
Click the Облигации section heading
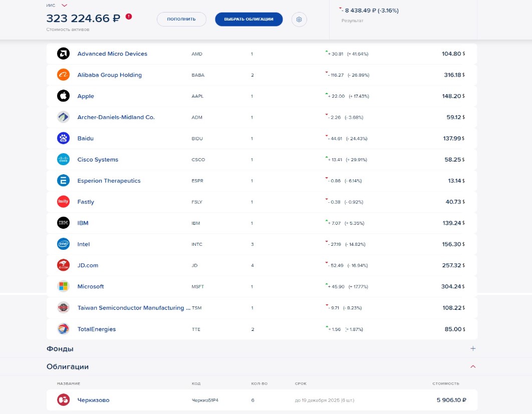coord(68,366)
